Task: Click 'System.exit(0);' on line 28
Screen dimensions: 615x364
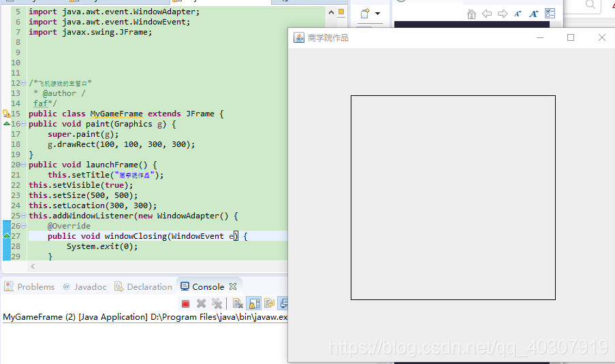Action: pos(102,246)
